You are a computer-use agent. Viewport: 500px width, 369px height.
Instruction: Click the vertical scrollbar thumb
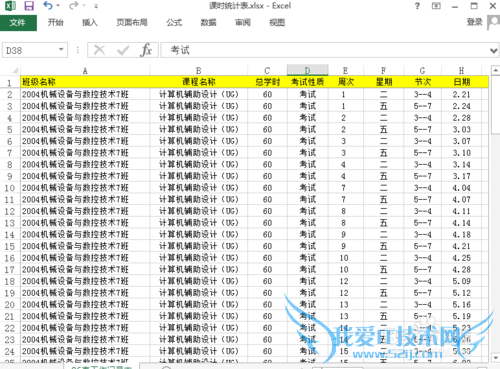(495, 105)
